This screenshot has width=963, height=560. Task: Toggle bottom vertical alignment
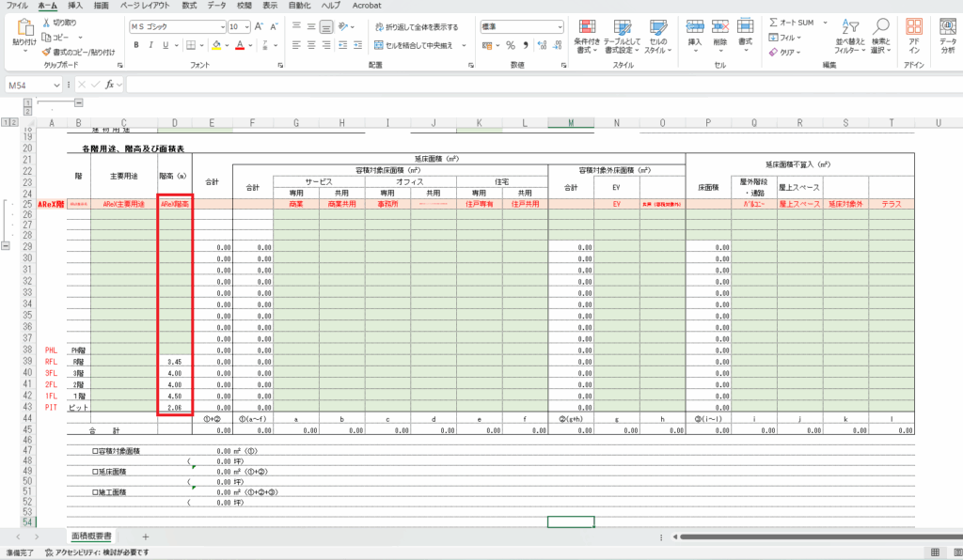tap(326, 26)
